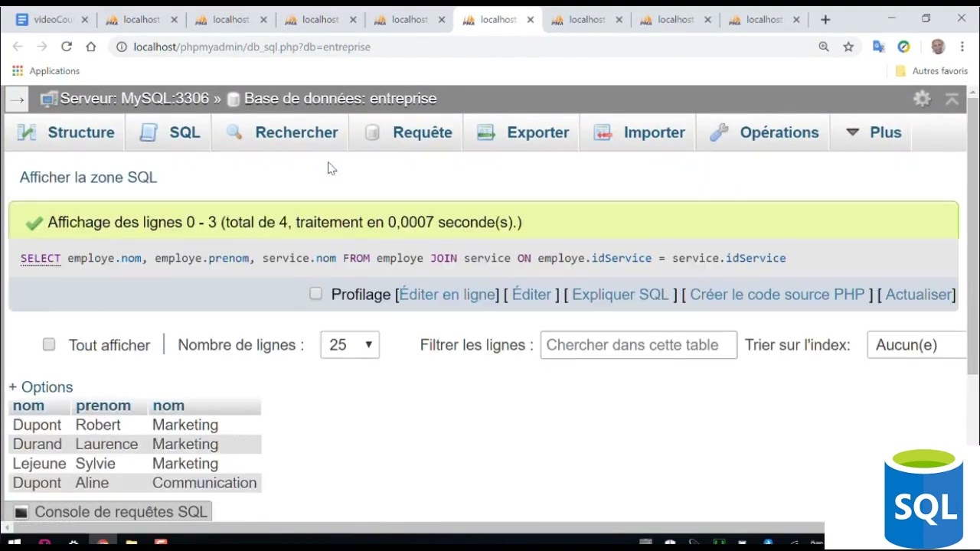The height and width of the screenshot is (551, 980).
Task: Select the Communication cell
Action: click(204, 483)
